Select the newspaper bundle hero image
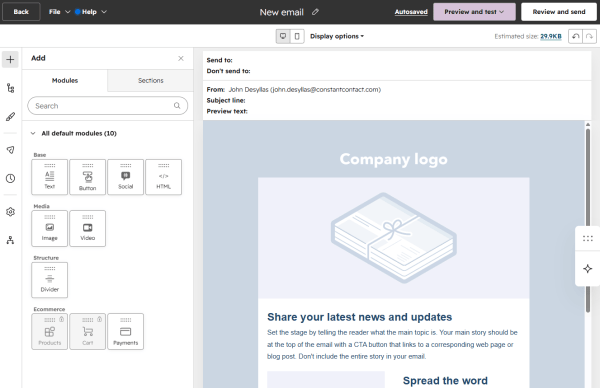600x388 pixels. 393,238
